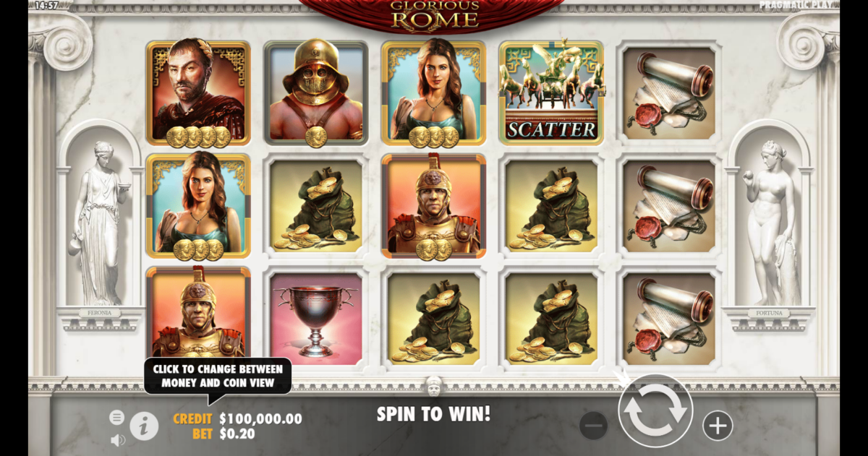Screen dimensions: 868x456
Task: Click the woman symbol in top row
Action: 433,93
